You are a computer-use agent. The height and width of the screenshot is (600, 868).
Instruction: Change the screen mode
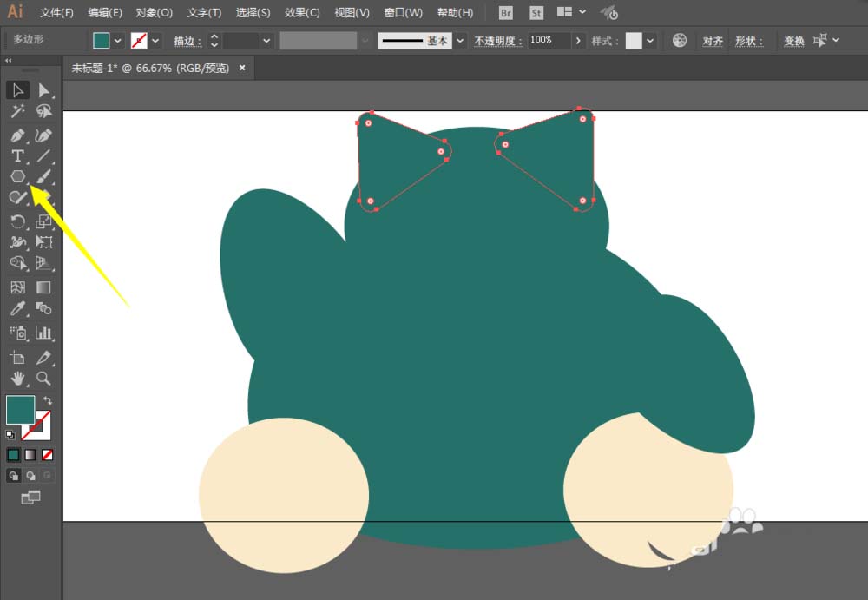(30, 498)
